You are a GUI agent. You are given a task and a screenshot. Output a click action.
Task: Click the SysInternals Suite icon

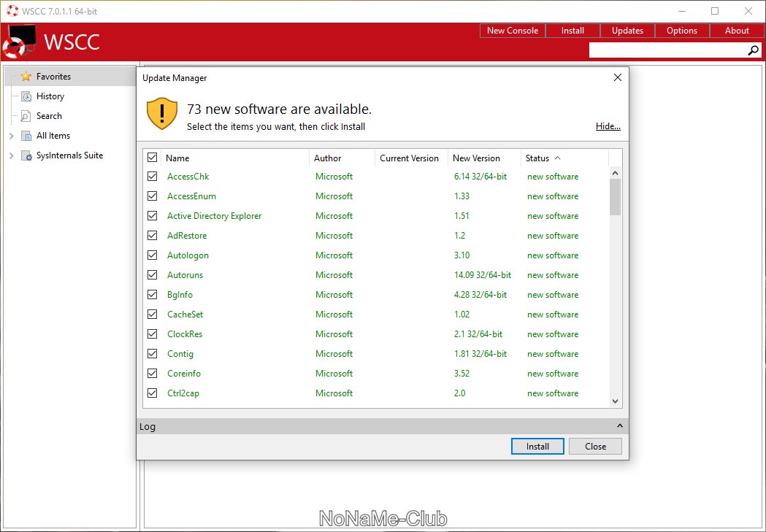coord(26,155)
